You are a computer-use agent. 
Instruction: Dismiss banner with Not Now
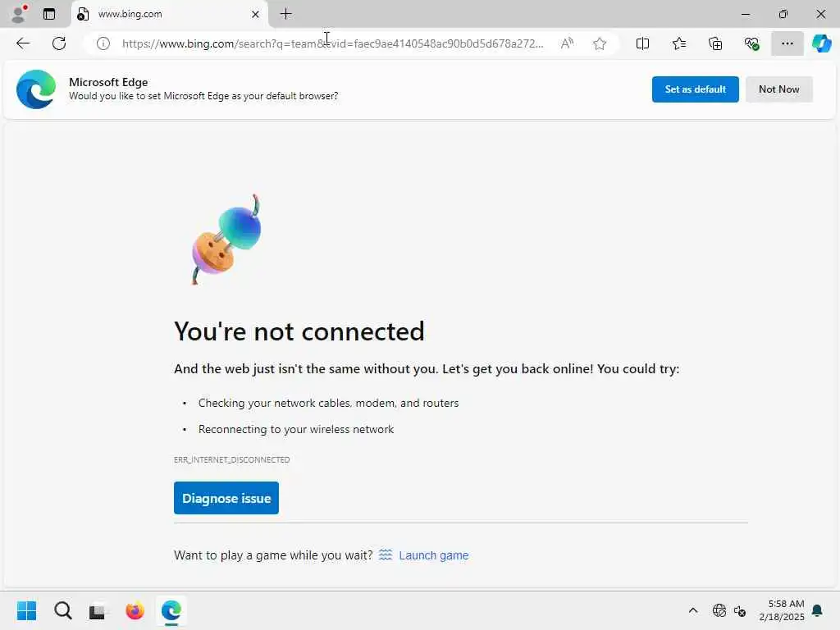778,89
